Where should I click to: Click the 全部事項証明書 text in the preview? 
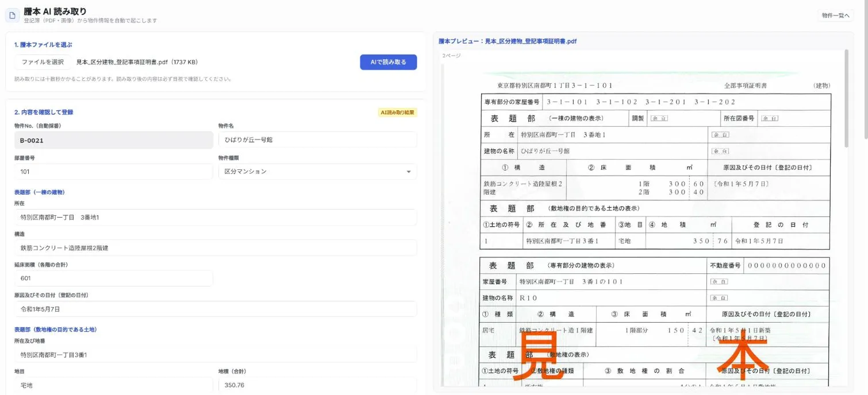(746, 85)
